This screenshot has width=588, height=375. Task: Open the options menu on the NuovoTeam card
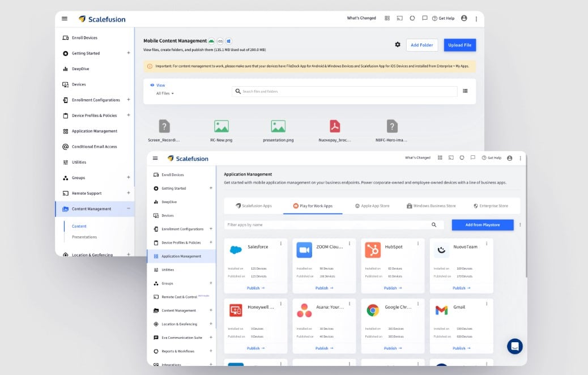487,244
